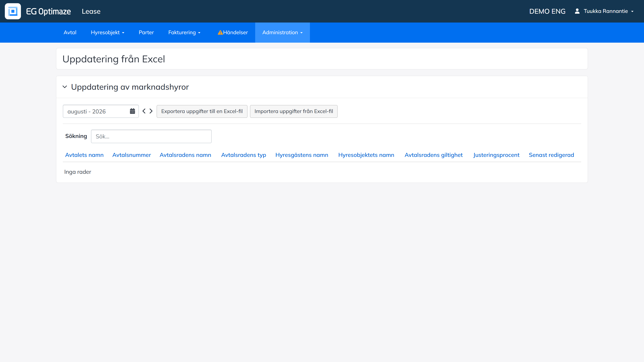The image size is (644, 362).
Task: Open Hyresobjekt dropdown menu
Action: [107, 32]
